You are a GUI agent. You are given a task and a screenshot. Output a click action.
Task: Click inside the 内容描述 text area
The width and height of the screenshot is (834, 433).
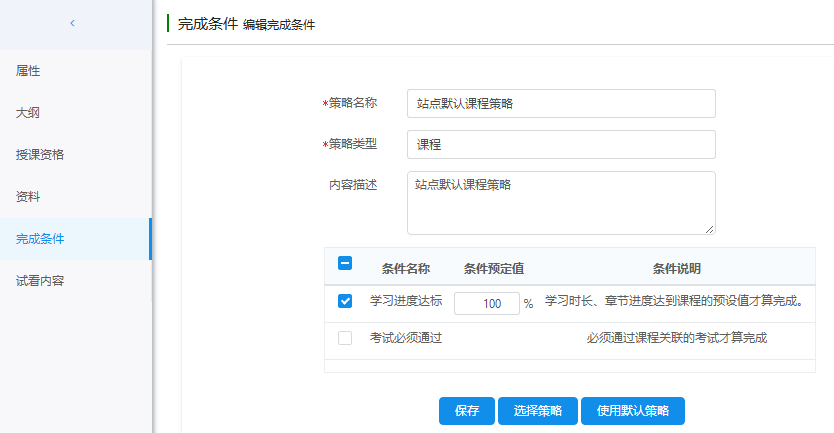click(x=561, y=202)
